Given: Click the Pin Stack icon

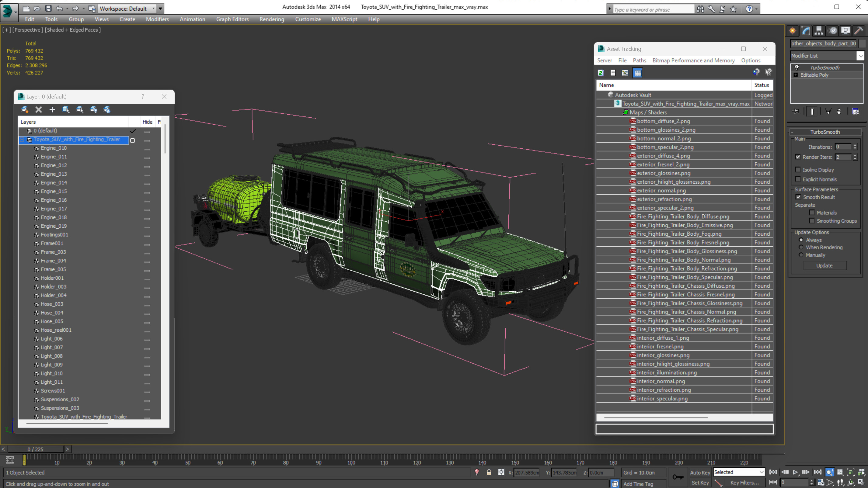Looking at the screenshot, I should point(796,111).
